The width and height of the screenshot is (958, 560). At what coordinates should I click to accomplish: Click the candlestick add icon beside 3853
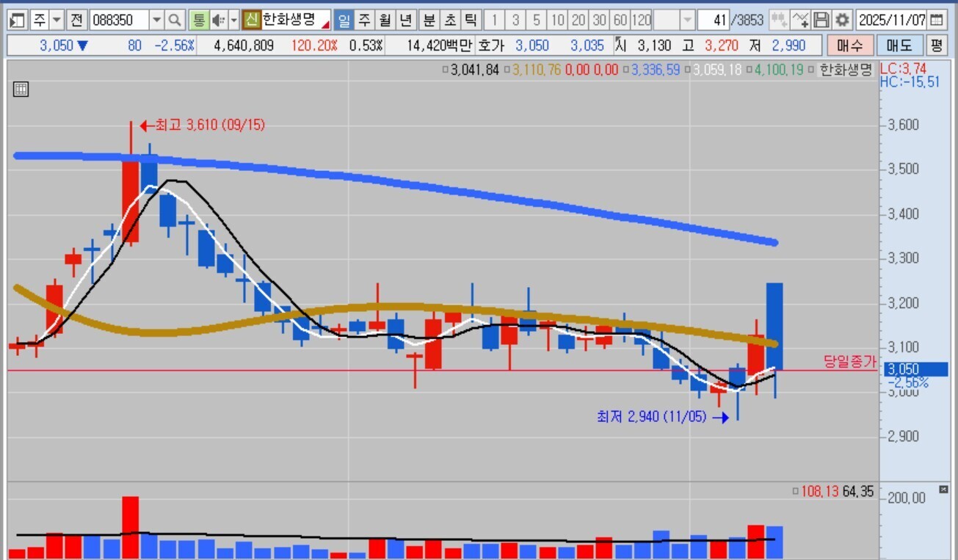[780, 20]
